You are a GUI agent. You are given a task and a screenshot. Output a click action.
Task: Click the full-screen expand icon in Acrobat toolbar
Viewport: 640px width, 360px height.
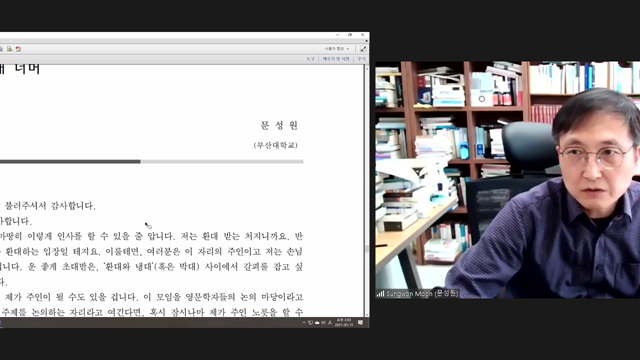point(363,49)
